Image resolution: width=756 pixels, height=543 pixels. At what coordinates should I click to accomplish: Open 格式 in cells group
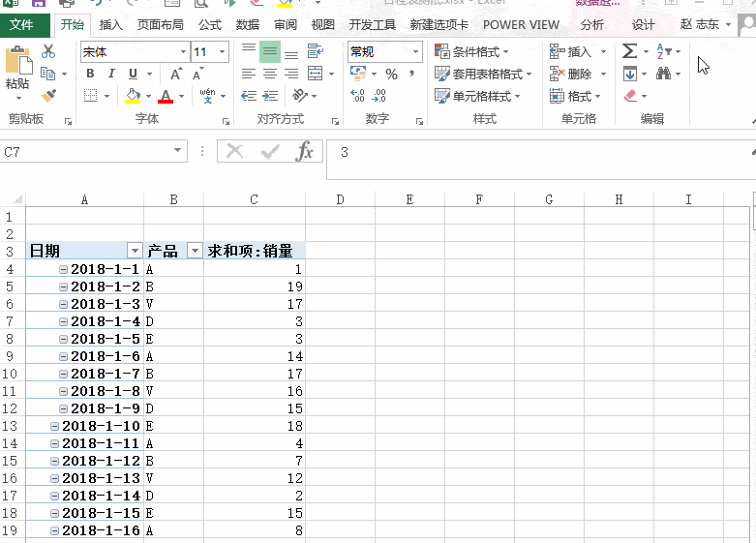(x=576, y=97)
